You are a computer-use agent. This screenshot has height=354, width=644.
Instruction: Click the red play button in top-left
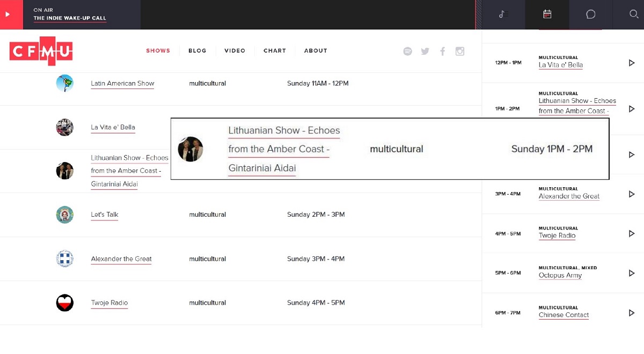tap(8, 14)
